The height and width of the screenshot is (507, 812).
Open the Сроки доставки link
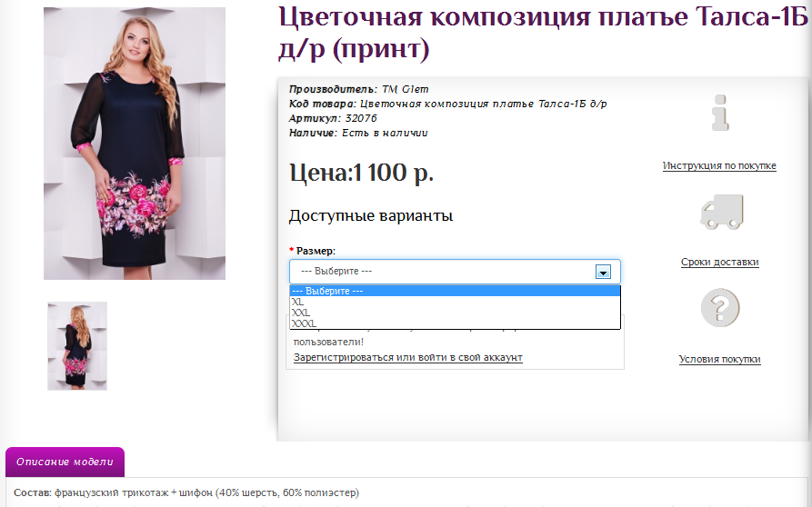point(720,262)
